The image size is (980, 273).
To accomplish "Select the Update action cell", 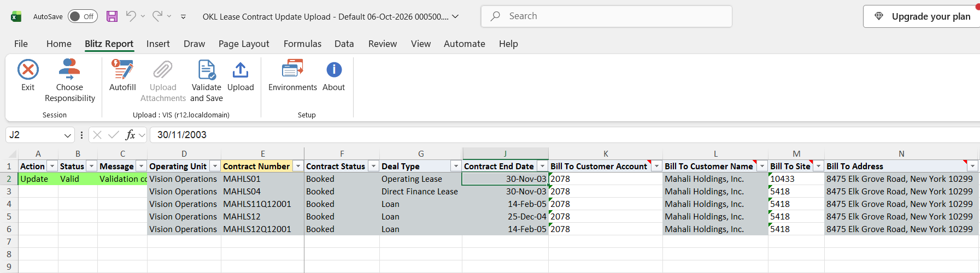I will click(38, 179).
